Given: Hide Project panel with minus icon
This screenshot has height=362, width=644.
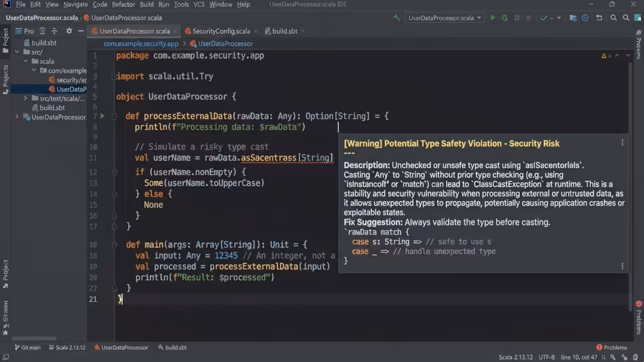Looking at the screenshot, I should click(x=80, y=31).
